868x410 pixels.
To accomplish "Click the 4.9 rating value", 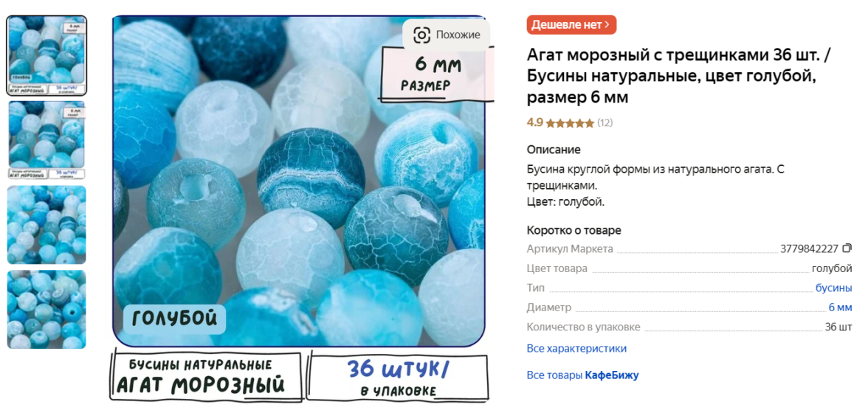I will 534,123.
